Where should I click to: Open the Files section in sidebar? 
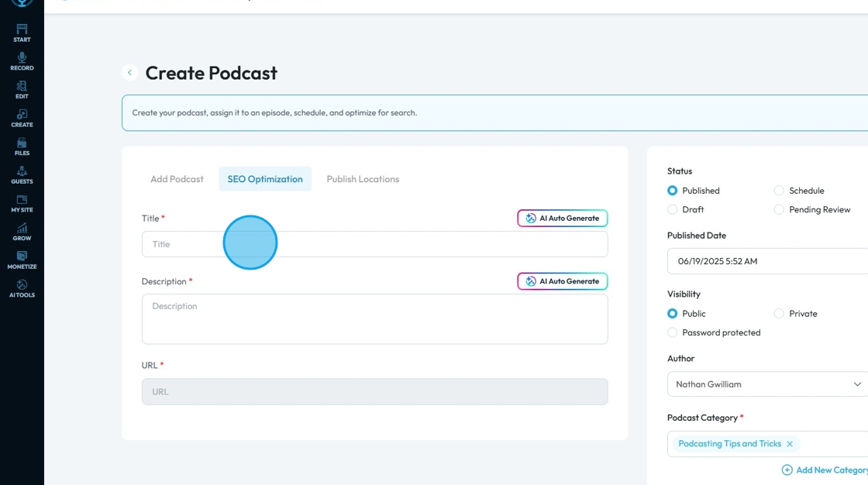tap(22, 146)
